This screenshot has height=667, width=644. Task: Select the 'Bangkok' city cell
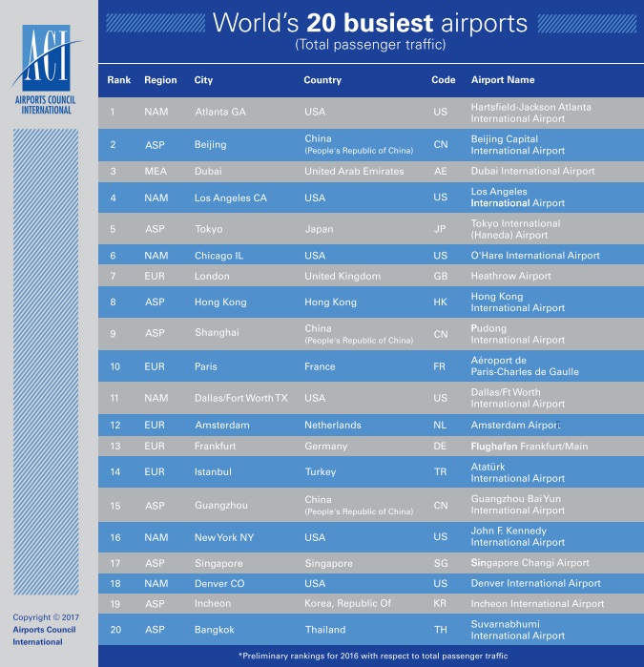coord(215,630)
